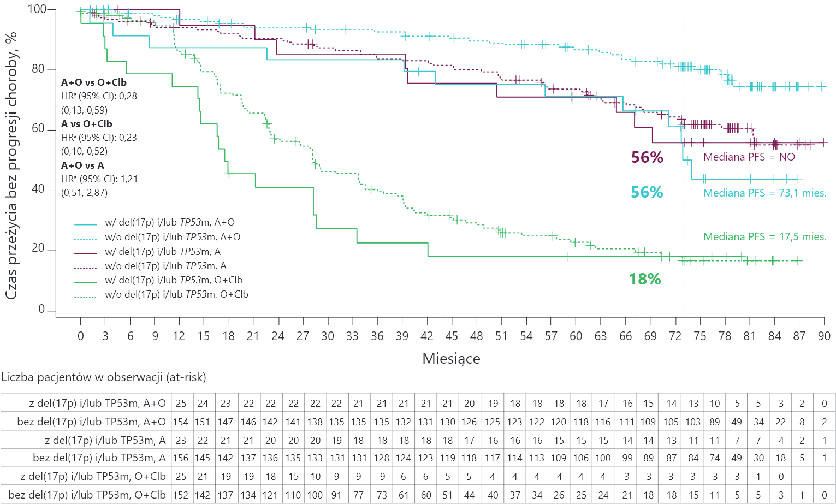
Task: Click the 90 month x-axis tick label
Action: point(823,336)
